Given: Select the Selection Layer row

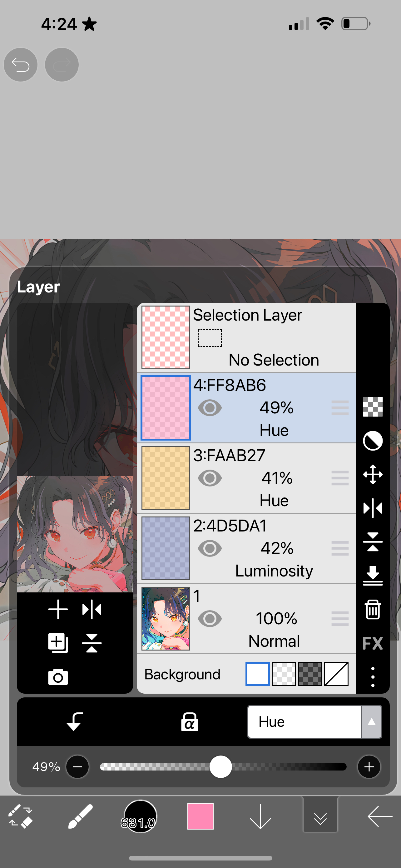Looking at the screenshot, I should [x=246, y=338].
